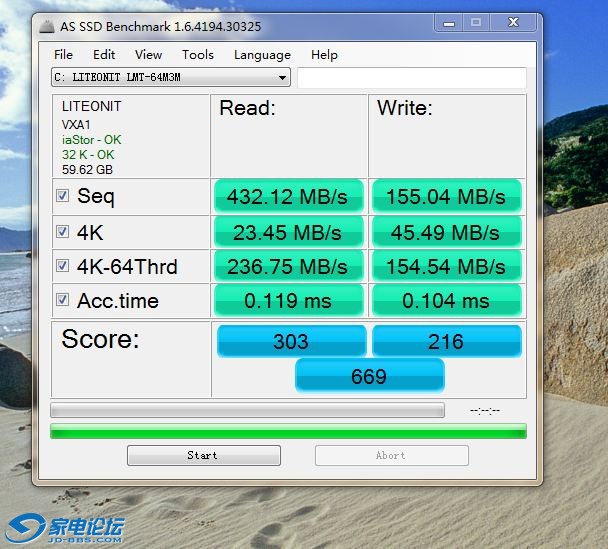Close the AS SSD Benchmark window
608x549 pixels.
(512, 22)
